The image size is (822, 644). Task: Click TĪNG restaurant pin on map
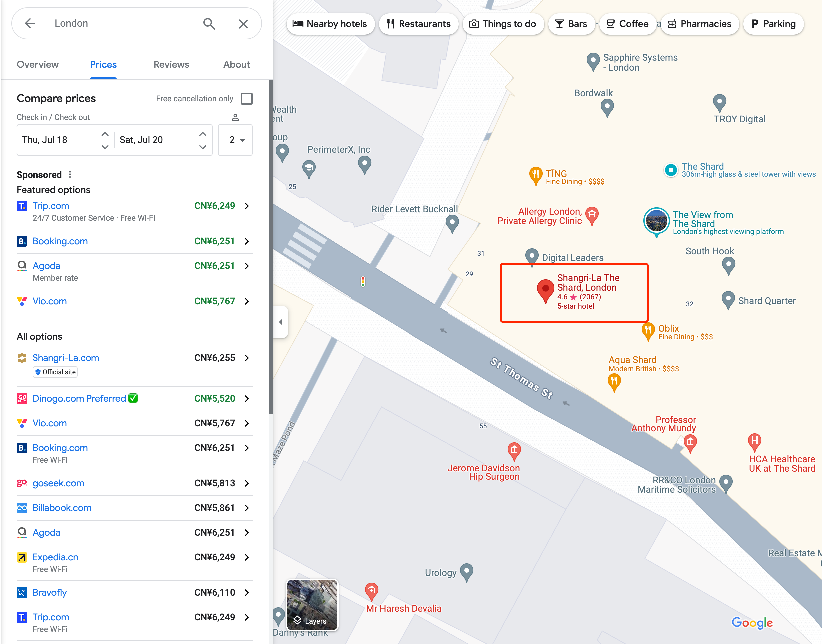point(535,176)
